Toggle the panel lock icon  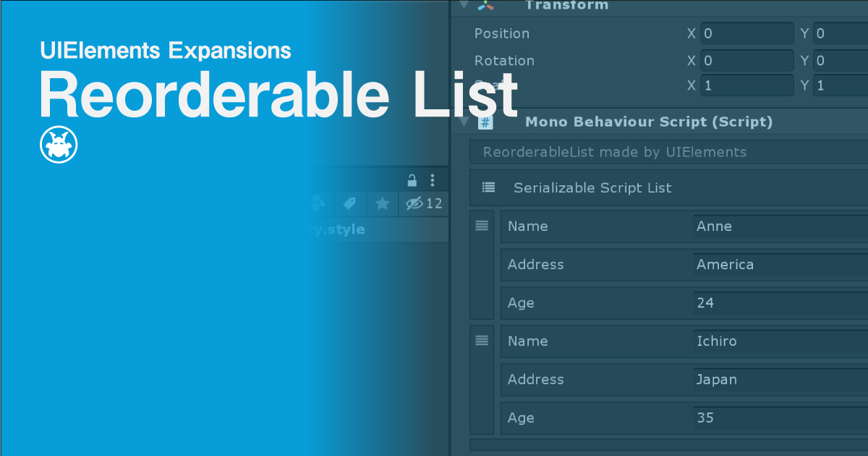(x=412, y=180)
